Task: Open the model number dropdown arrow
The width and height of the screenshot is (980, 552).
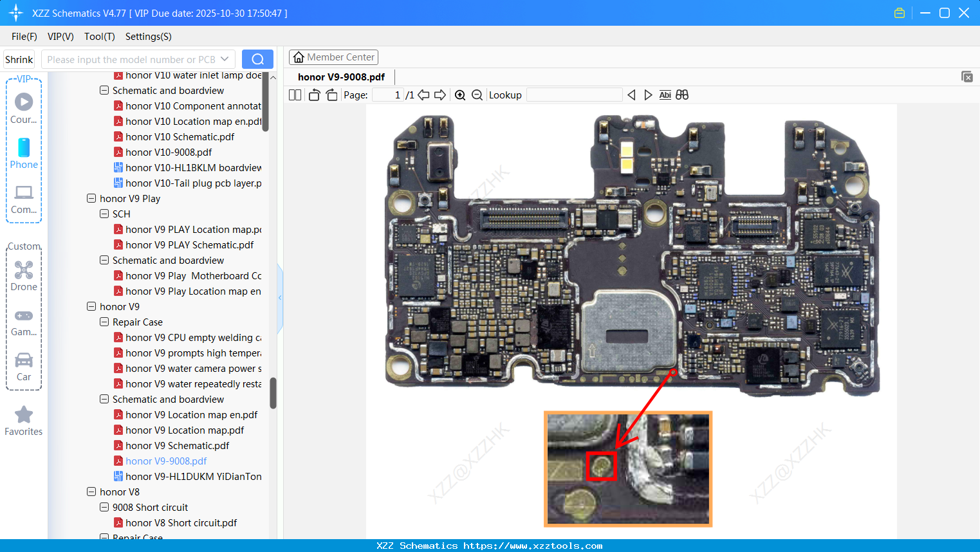Action: [225, 59]
